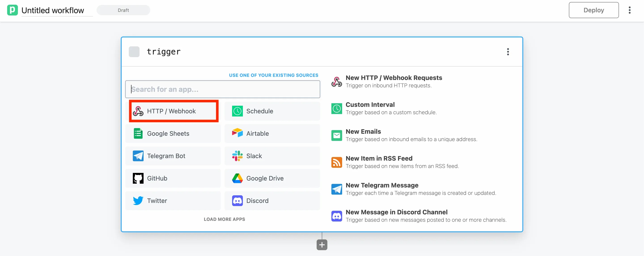Screen dimensions: 644x256
Task: Choose New Item in RSS Feed title
Action: (x=379, y=158)
